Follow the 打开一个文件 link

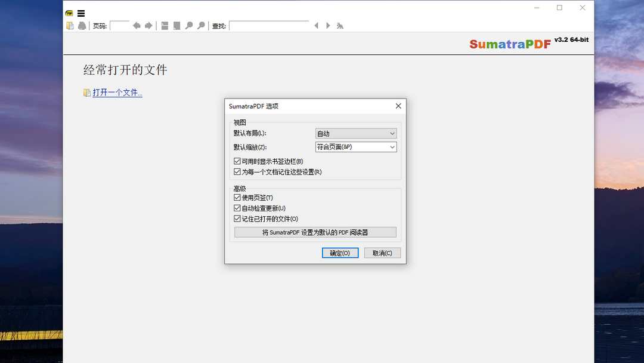pyautogui.click(x=117, y=92)
